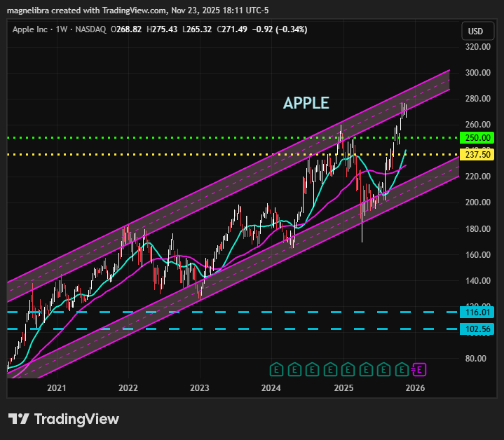Screen dimensions: 504x440
Task: Click the 220.00 price axis label
Action: click(x=478, y=177)
